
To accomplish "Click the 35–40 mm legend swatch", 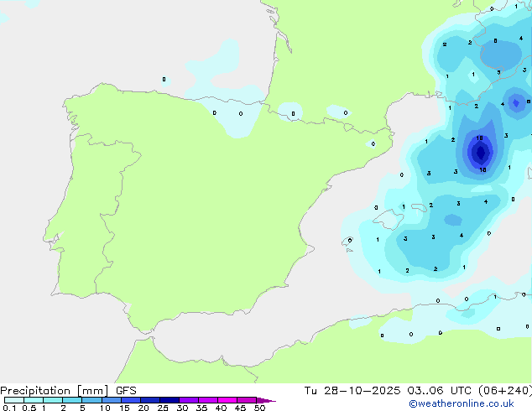I will point(207,400).
